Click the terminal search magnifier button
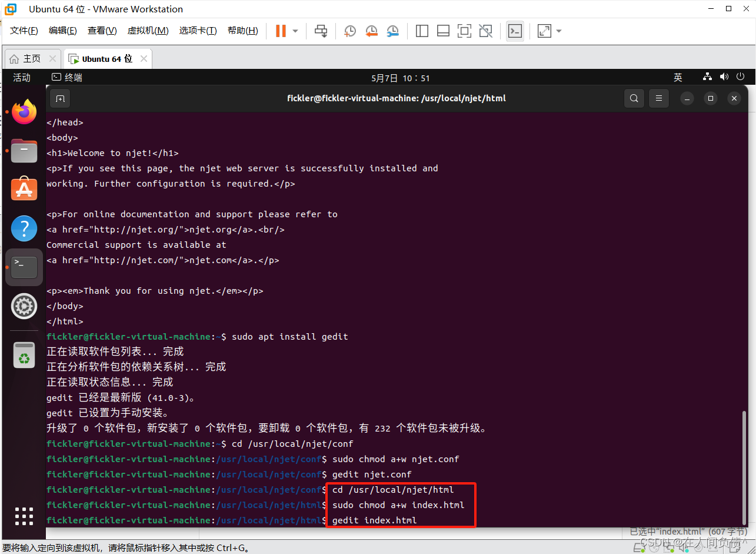The image size is (756, 554). click(634, 98)
